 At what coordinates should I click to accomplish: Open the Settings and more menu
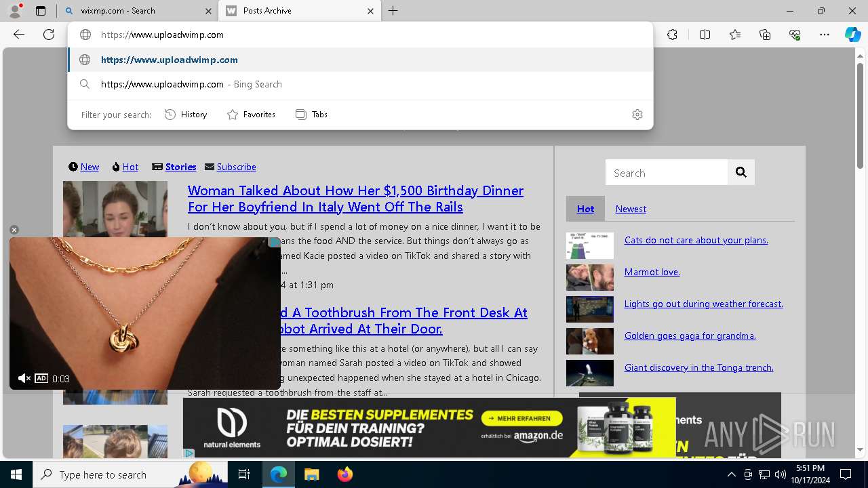pos(825,35)
